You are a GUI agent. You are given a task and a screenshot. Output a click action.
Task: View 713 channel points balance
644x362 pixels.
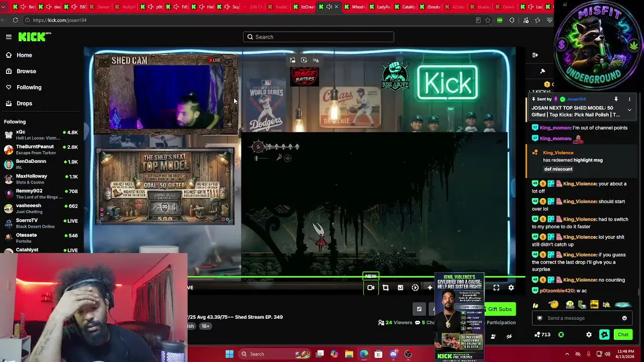[542, 335]
